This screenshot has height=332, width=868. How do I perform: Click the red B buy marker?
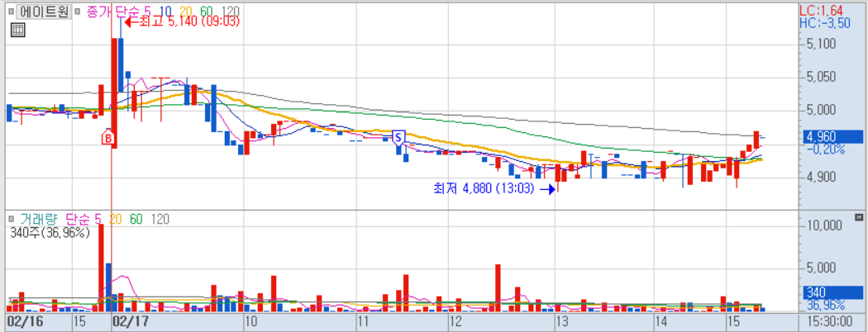pos(109,136)
